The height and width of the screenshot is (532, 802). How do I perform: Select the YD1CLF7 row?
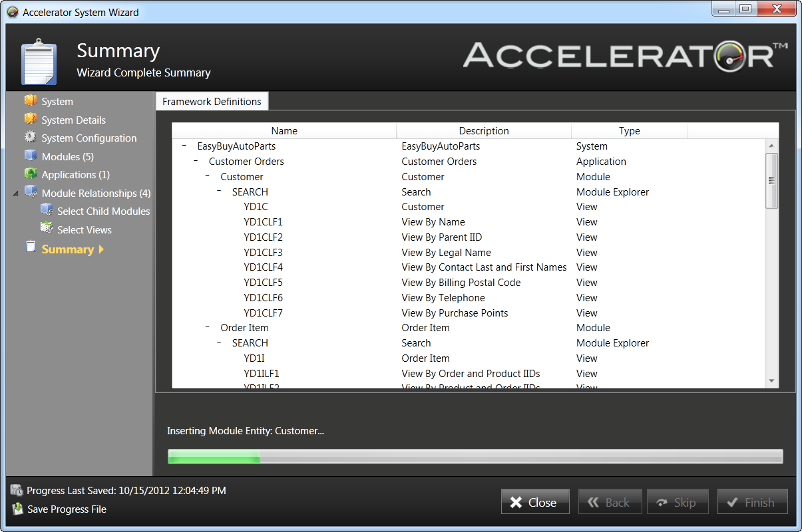point(469,313)
